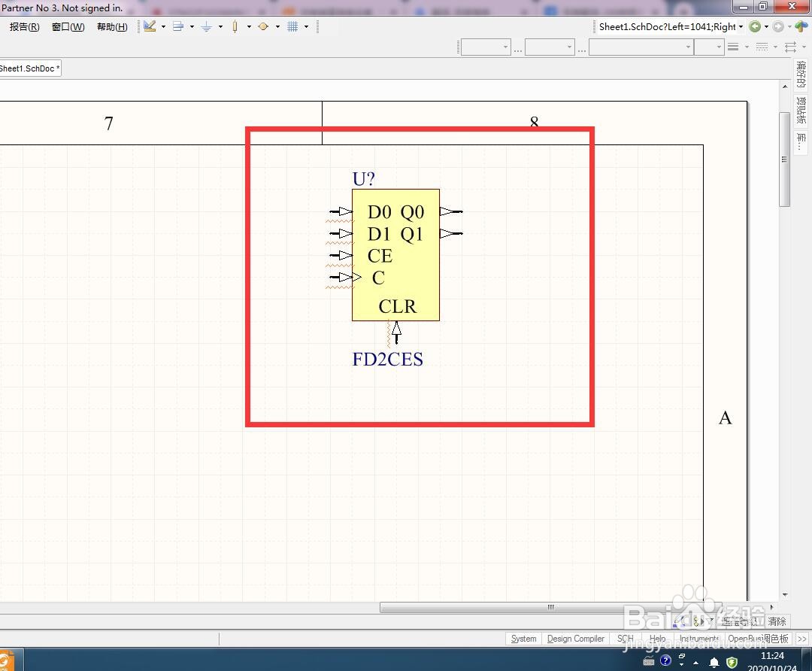This screenshot has width=812, height=671.
Task: Click the Sheet1.SchDoc address field
Action: tap(666, 26)
